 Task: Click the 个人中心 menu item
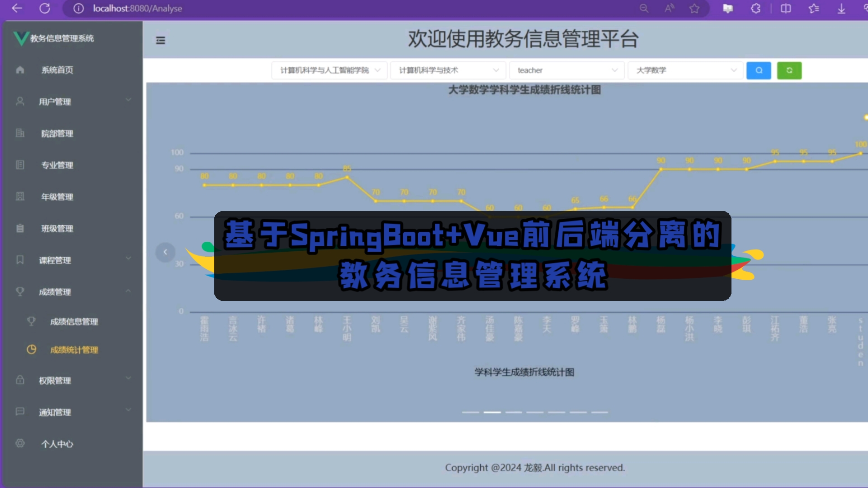coord(57,444)
